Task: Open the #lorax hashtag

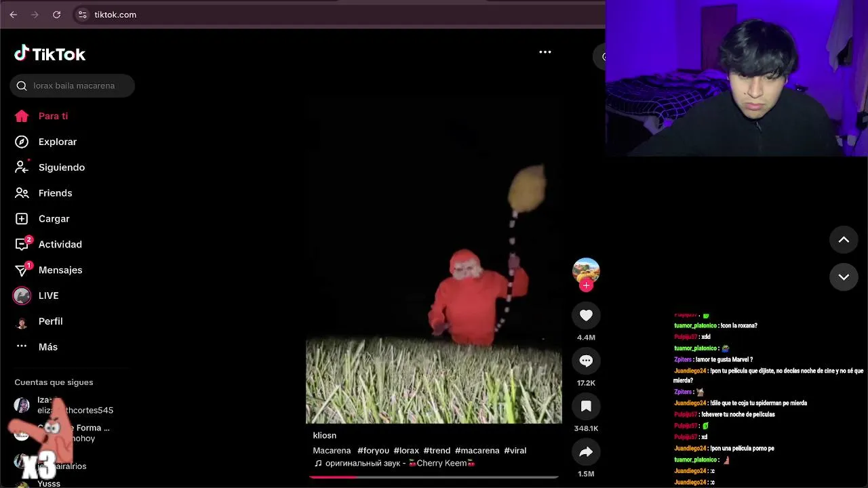Action: [x=406, y=450]
